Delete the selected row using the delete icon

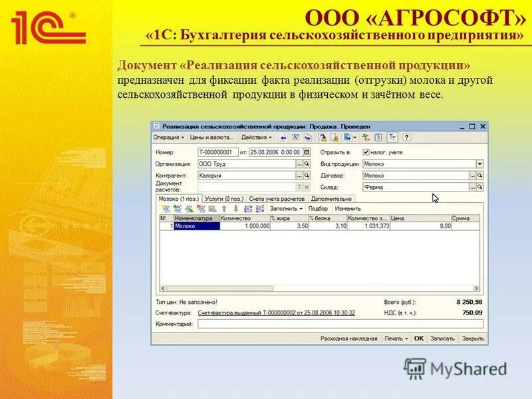(x=199, y=207)
